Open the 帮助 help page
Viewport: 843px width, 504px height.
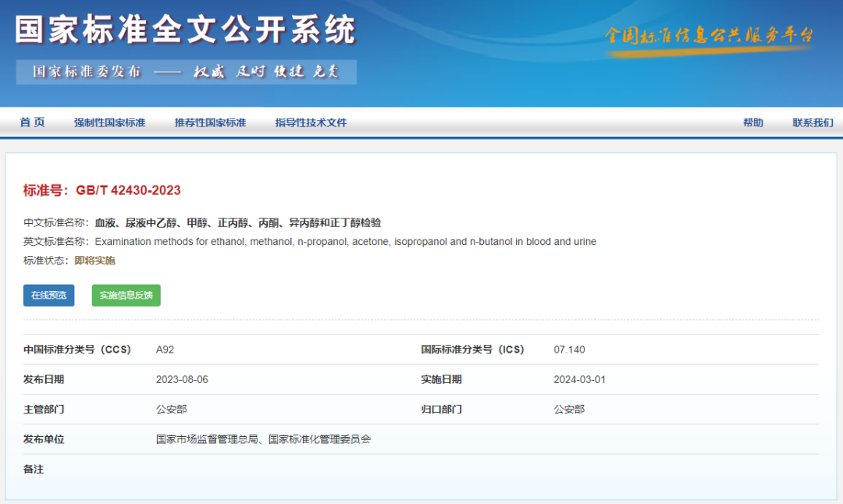(x=752, y=122)
